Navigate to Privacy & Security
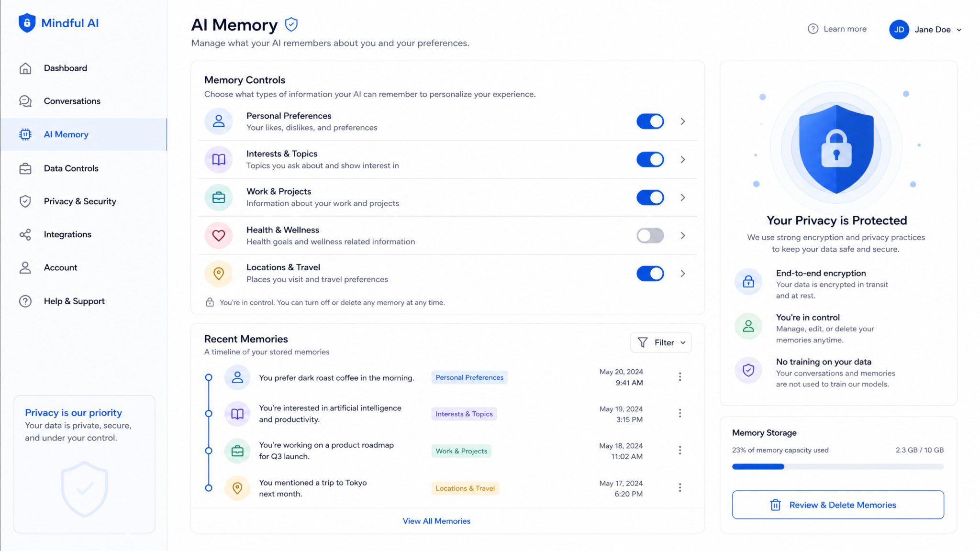Screen dimensions: 980x551 pyautogui.click(x=84, y=201)
